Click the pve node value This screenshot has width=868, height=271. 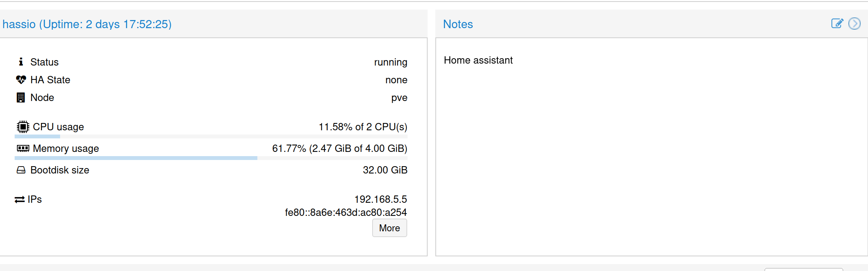(x=399, y=98)
